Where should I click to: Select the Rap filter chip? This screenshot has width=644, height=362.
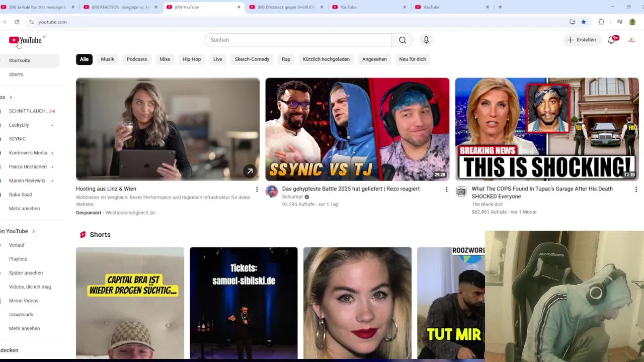coord(286,59)
